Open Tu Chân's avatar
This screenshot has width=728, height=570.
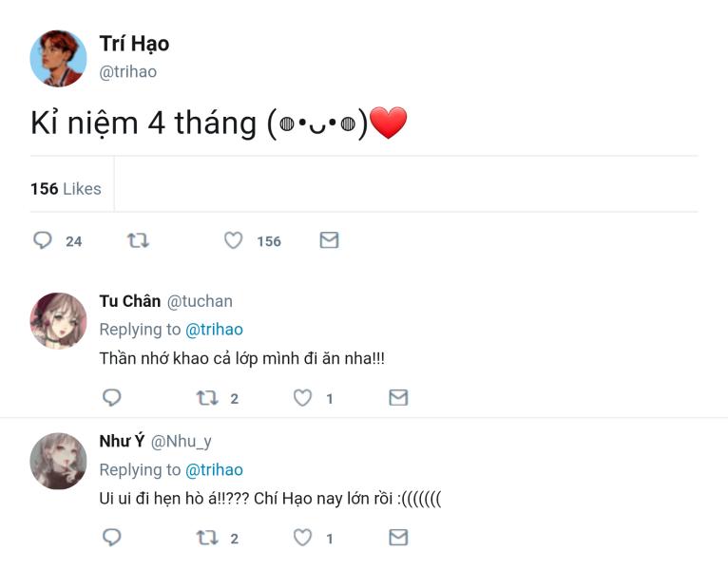[x=59, y=321]
